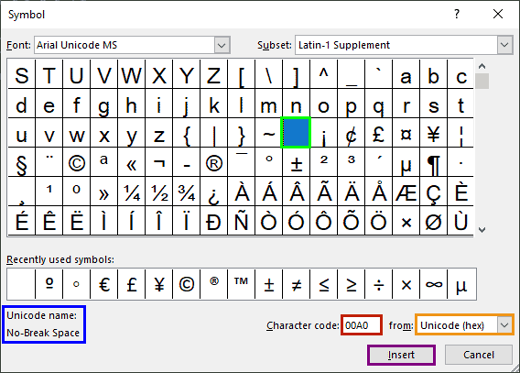Select the currency sign ¤ symbol
Viewport: 520px width, 373px height.
(406, 132)
